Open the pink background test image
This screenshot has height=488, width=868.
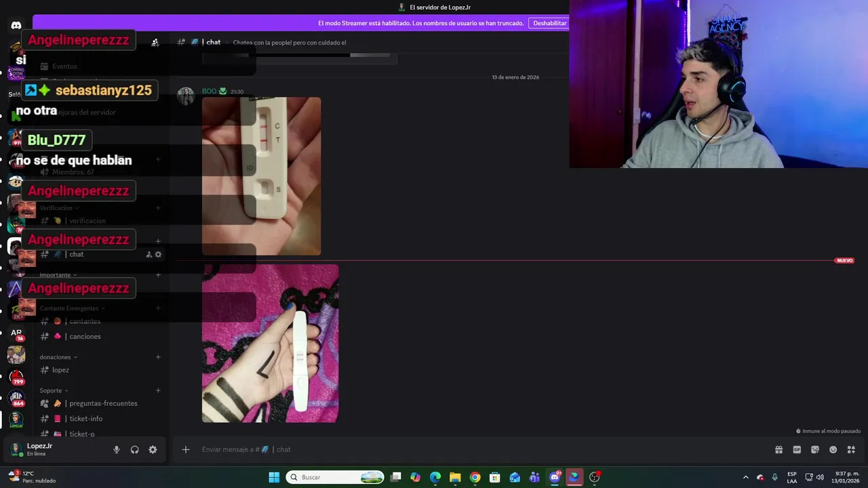[270, 344]
